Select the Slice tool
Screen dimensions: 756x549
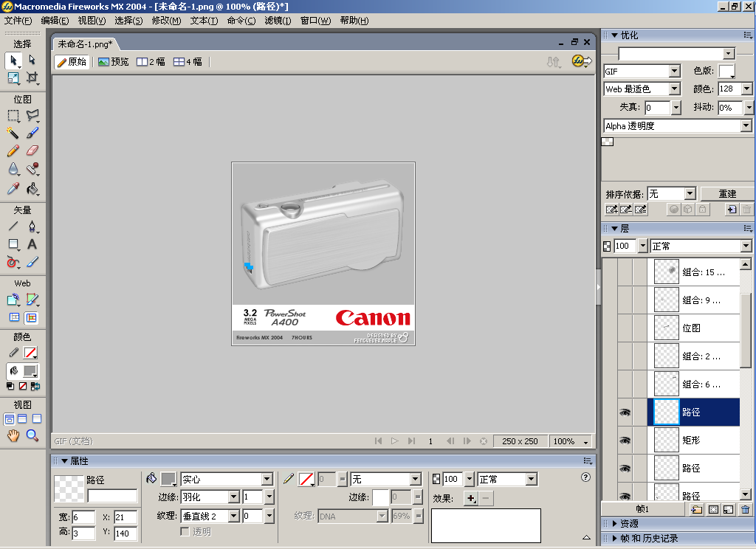(32, 300)
